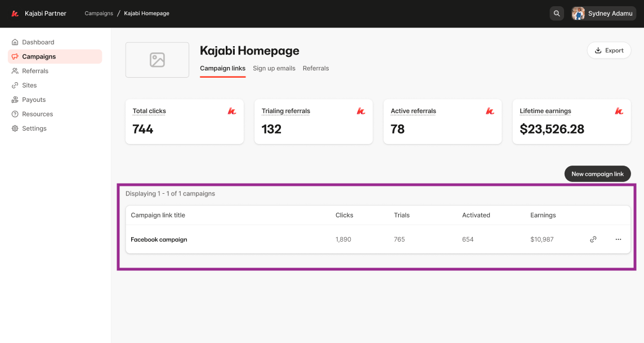Click the Campaigns megaphone icon
This screenshot has height=343, width=644.
[15, 56]
